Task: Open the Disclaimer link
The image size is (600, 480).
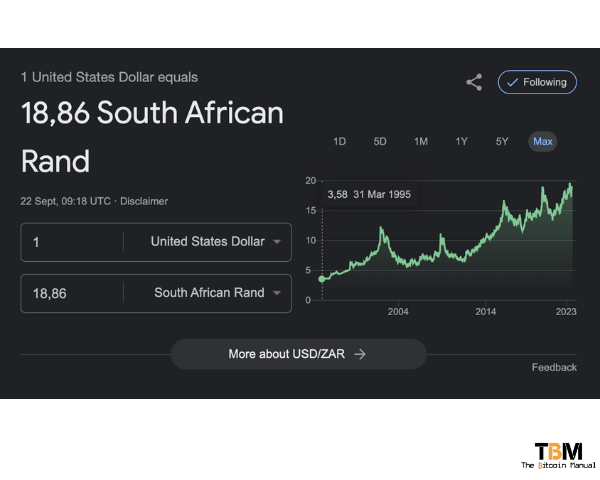Action: [x=144, y=201]
